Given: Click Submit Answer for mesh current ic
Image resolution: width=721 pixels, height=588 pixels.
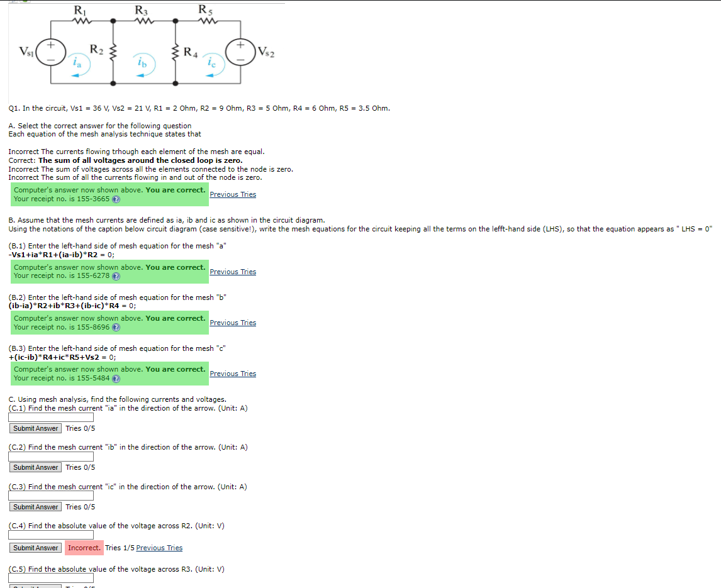Looking at the screenshot, I should pos(35,507).
